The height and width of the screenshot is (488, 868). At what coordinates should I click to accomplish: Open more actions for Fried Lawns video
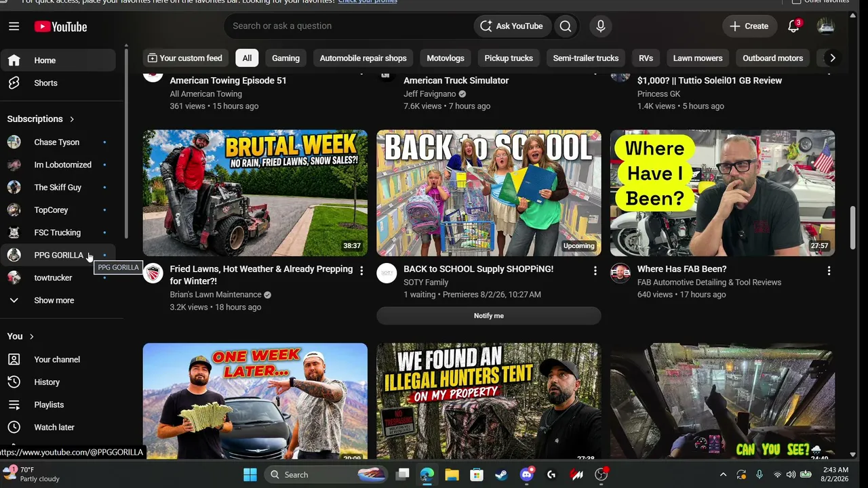(x=361, y=271)
